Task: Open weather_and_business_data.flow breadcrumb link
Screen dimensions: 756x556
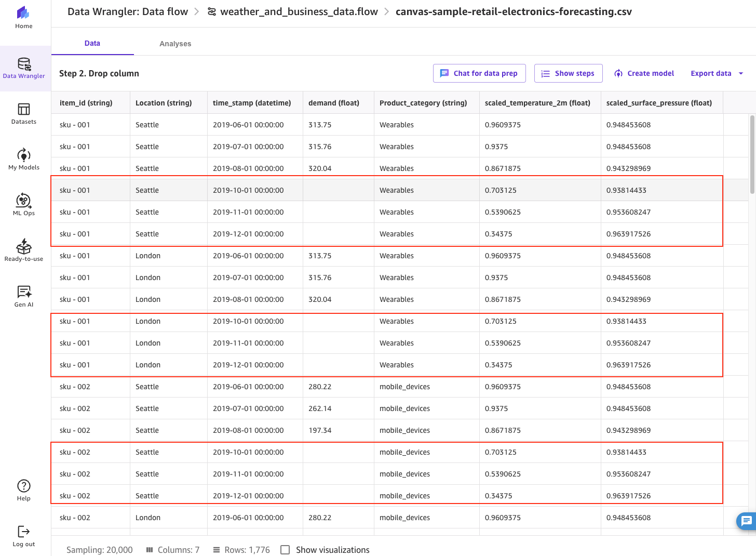Action: [293, 11]
